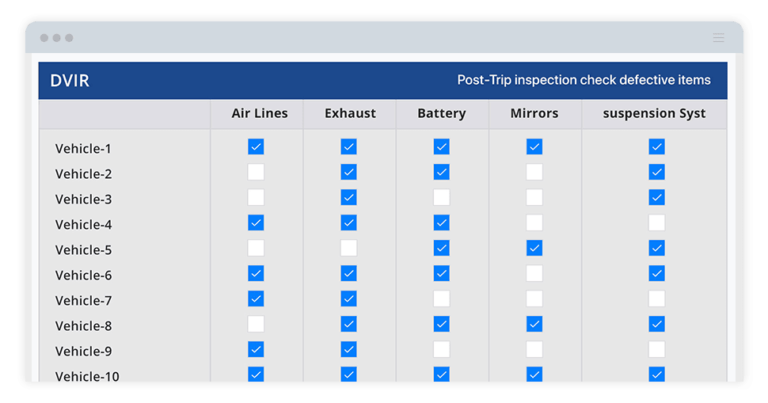The width and height of the screenshot is (768, 403).
Task: Click the Mirrors column header
Action: 534,113
